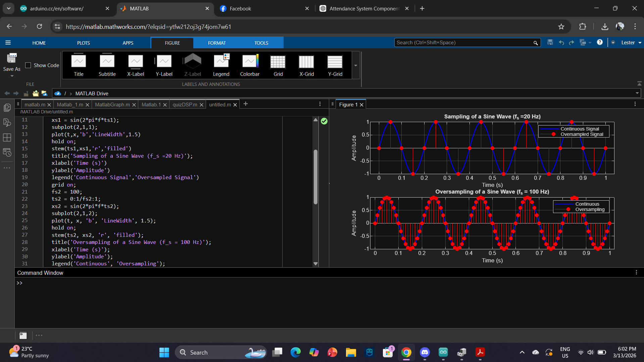Enable the Show Code checkbox
The image size is (644, 362).
(x=28, y=65)
